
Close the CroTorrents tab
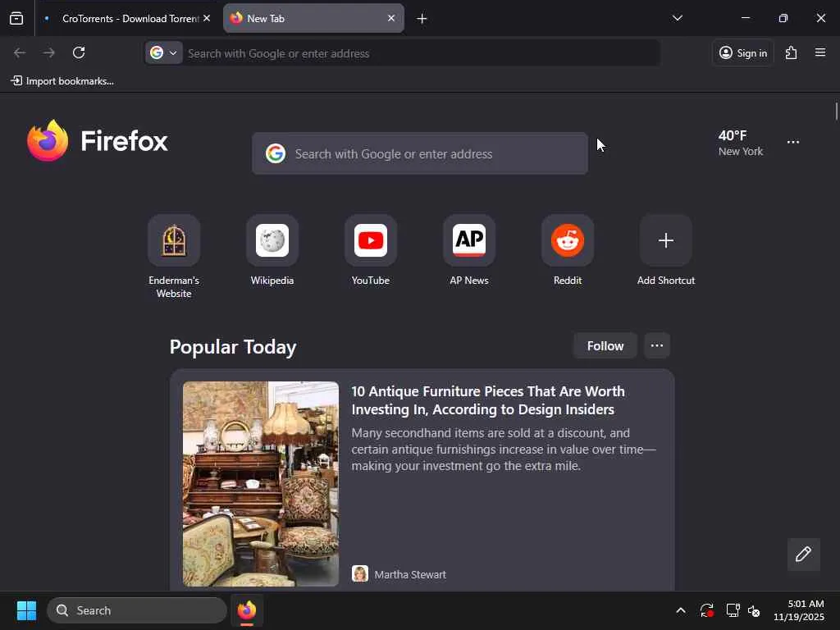(207, 18)
